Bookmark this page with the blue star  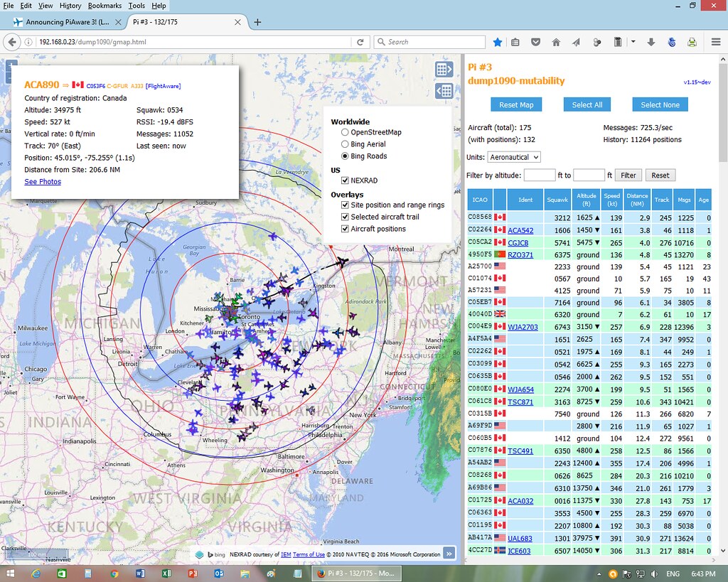pos(497,42)
